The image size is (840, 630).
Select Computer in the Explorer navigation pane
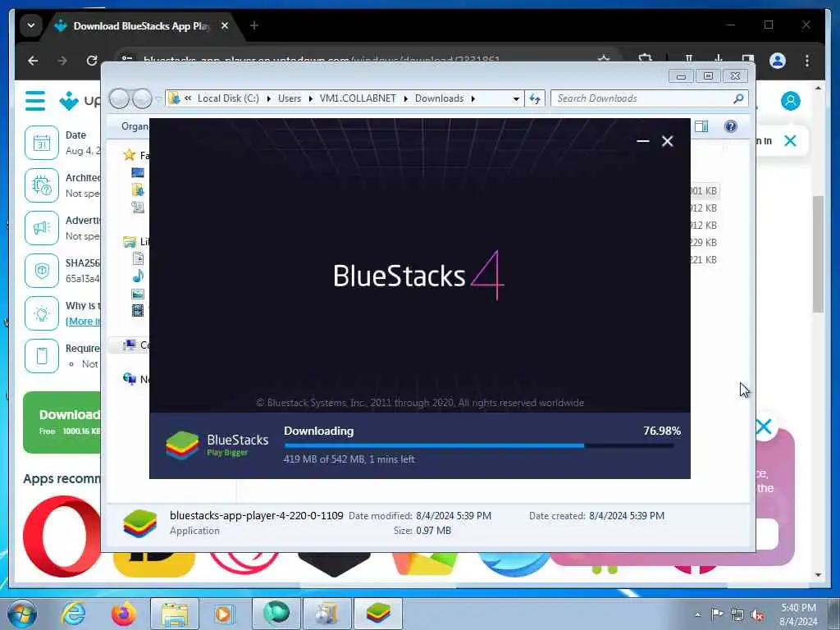pyautogui.click(x=129, y=345)
